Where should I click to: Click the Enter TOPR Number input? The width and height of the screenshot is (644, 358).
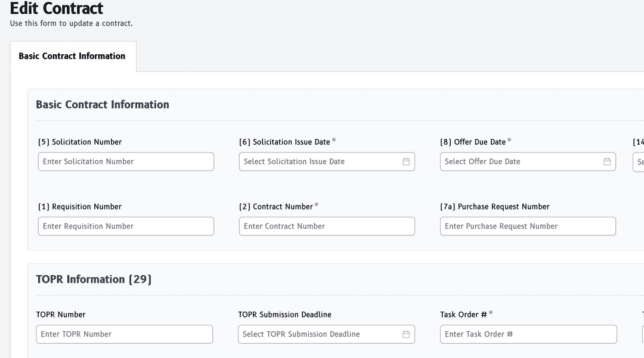pyautogui.click(x=124, y=334)
